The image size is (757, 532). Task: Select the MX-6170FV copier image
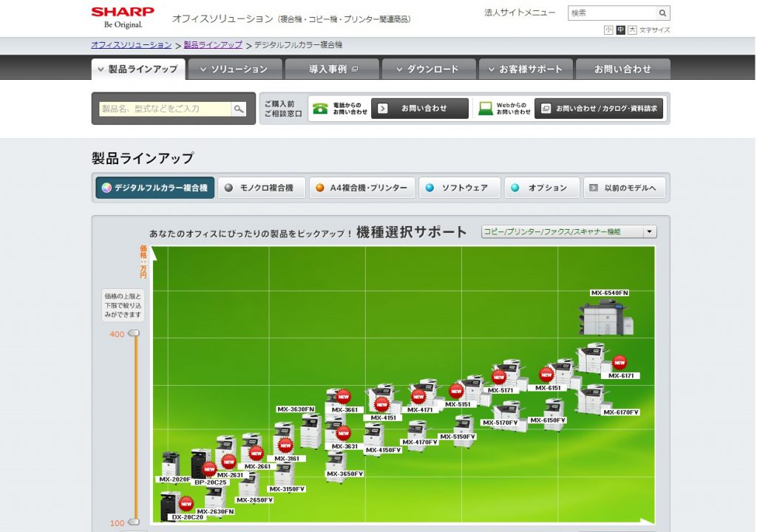coord(592,399)
